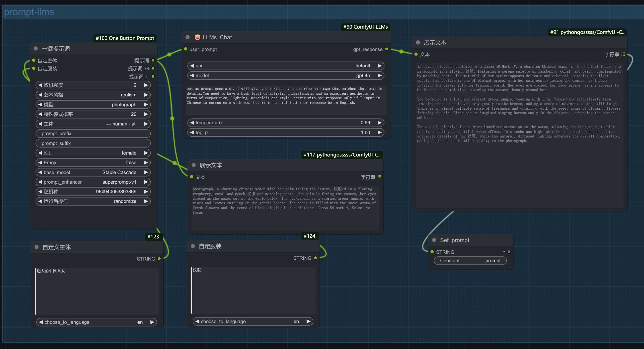Click the STRING output socket of 自定义主体
The width and height of the screenshot is (644, 349).
click(x=159, y=259)
